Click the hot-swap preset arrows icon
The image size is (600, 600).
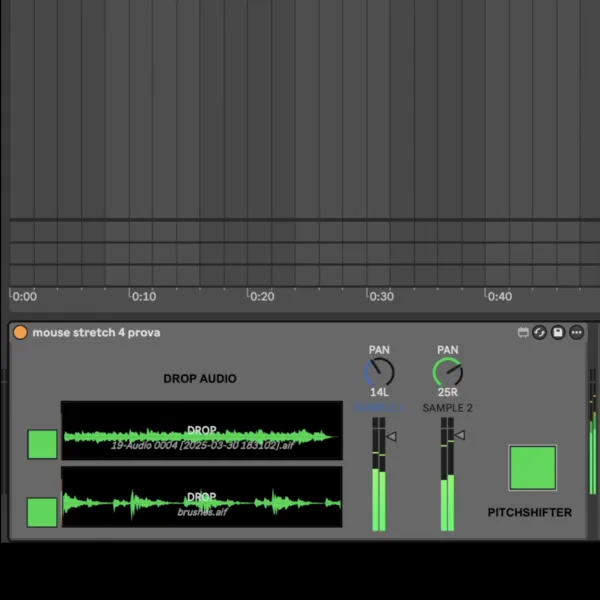click(x=540, y=332)
